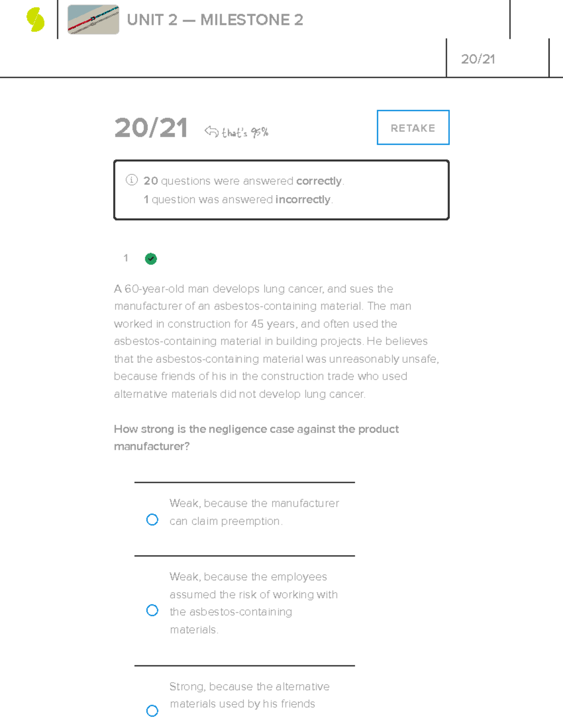This screenshot has width=563, height=728.
Task: Click the score summary results box
Action: tap(281, 189)
